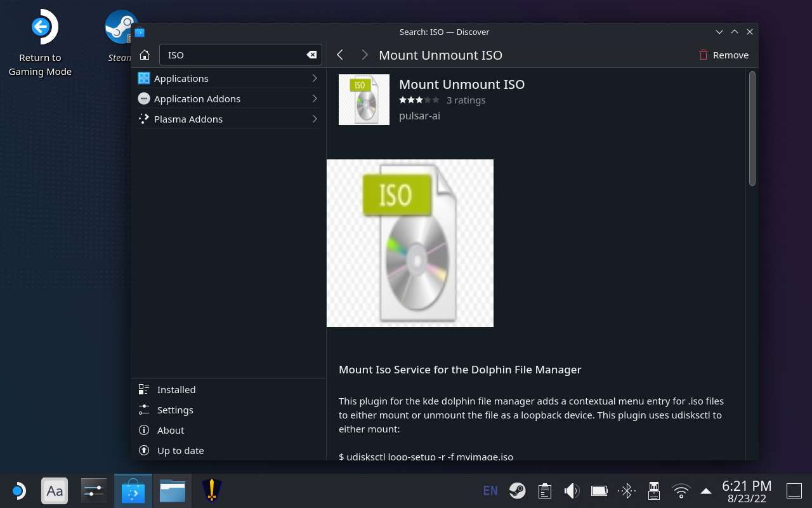The height and width of the screenshot is (508, 812).
Task: Expand the Application Addons chevron arrow
Action: click(x=315, y=98)
